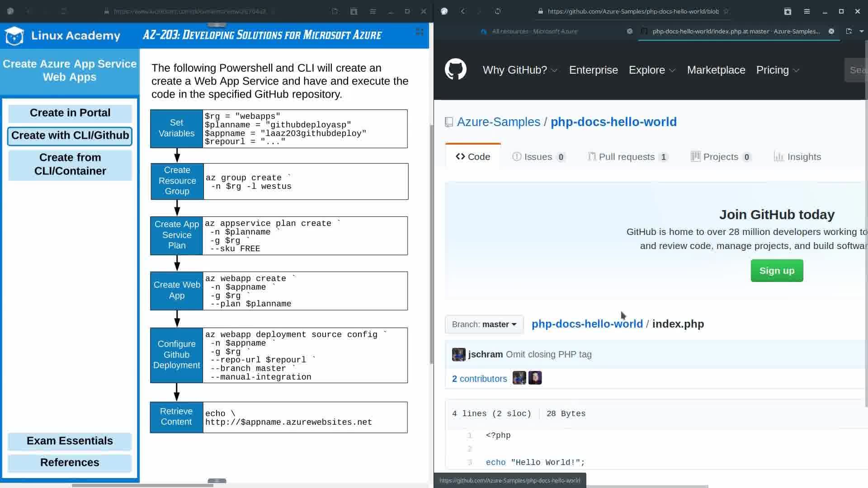
Task: Toggle course fullscreen expand icon
Action: pos(420,32)
